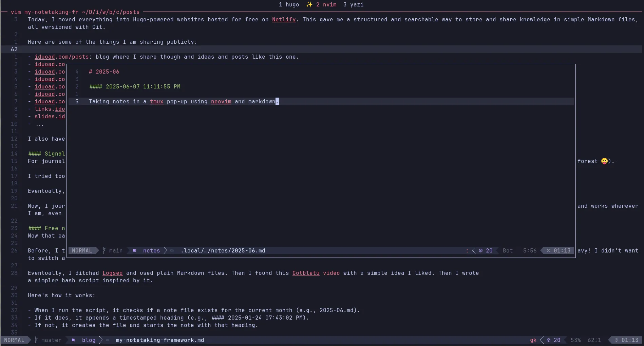This screenshot has width=644, height=346.
Task: Click the folder icon beside blog
Action: tap(74, 340)
